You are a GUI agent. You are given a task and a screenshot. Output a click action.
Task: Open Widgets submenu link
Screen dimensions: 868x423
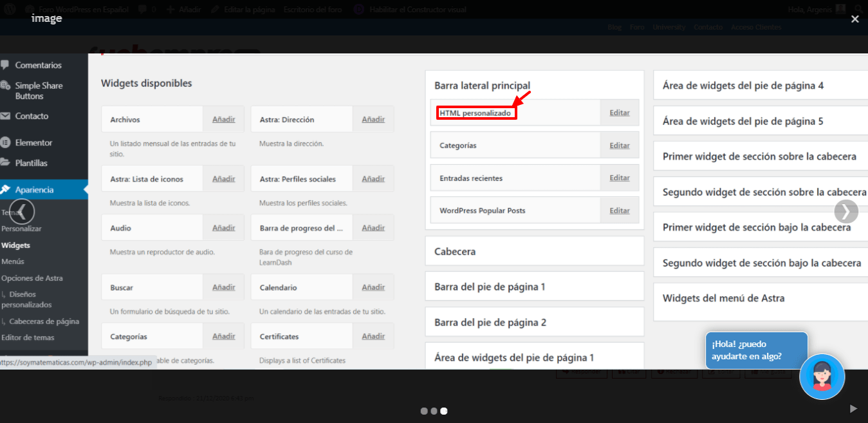point(15,245)
